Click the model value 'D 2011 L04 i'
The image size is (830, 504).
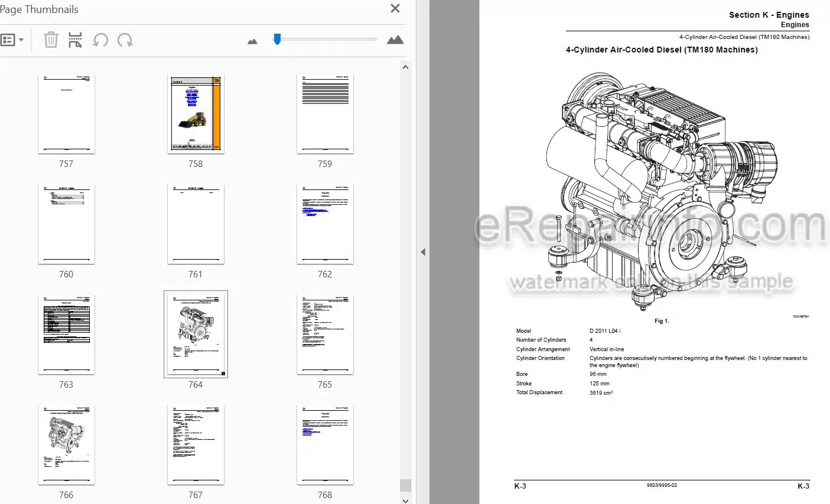click(x=605, y=331)
